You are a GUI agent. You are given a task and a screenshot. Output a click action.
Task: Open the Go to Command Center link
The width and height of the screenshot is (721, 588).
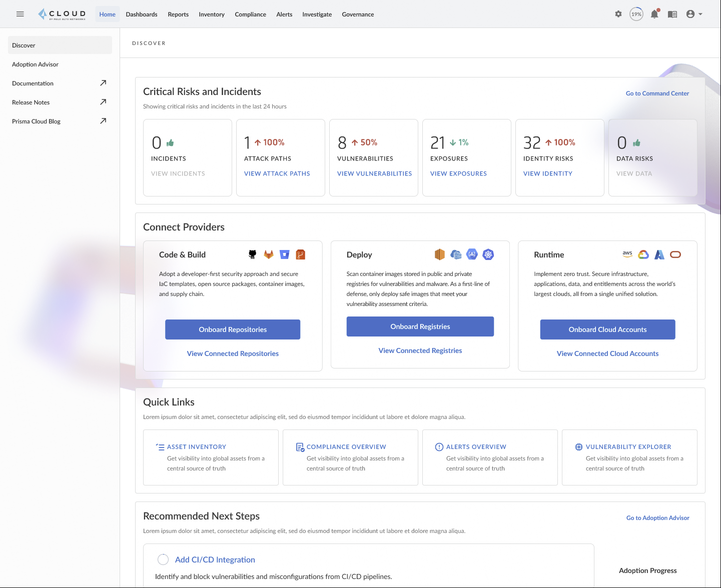[657, 93]
